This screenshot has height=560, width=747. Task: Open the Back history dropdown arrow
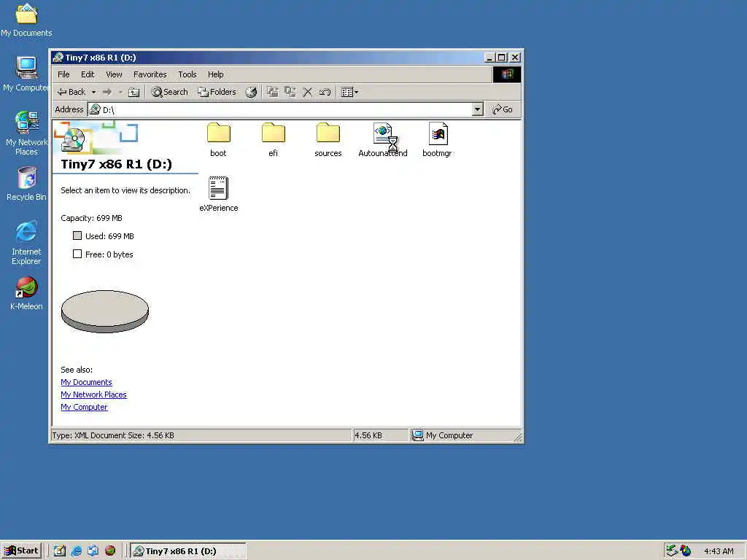[94, 92]
